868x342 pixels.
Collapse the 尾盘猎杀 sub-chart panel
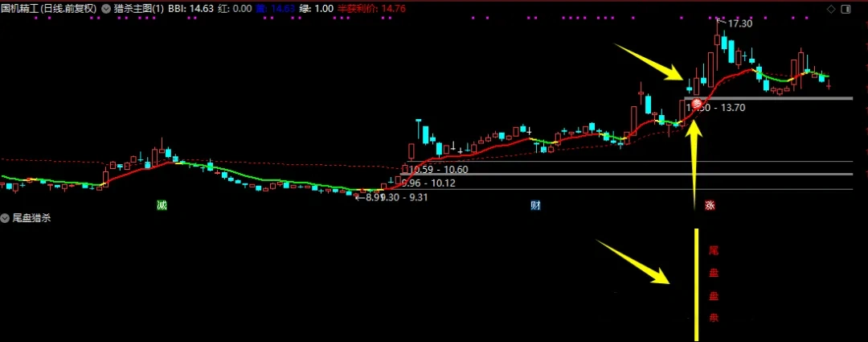6,218
